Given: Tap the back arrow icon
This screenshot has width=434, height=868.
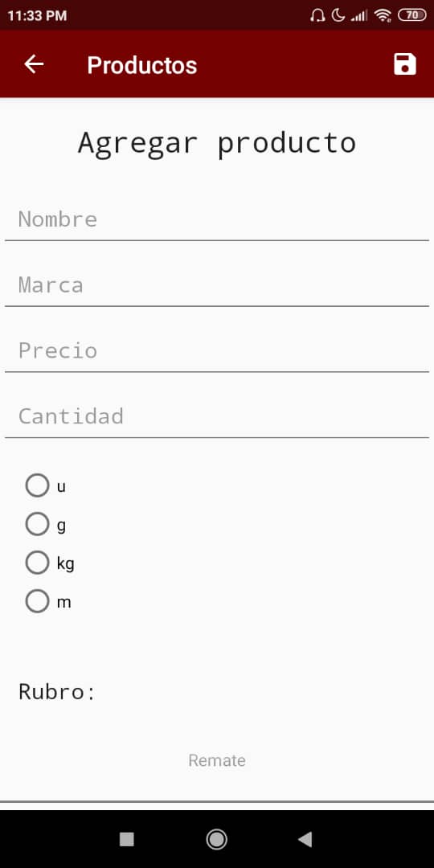Looking at the screenshot, I should [x=34, y=65].
